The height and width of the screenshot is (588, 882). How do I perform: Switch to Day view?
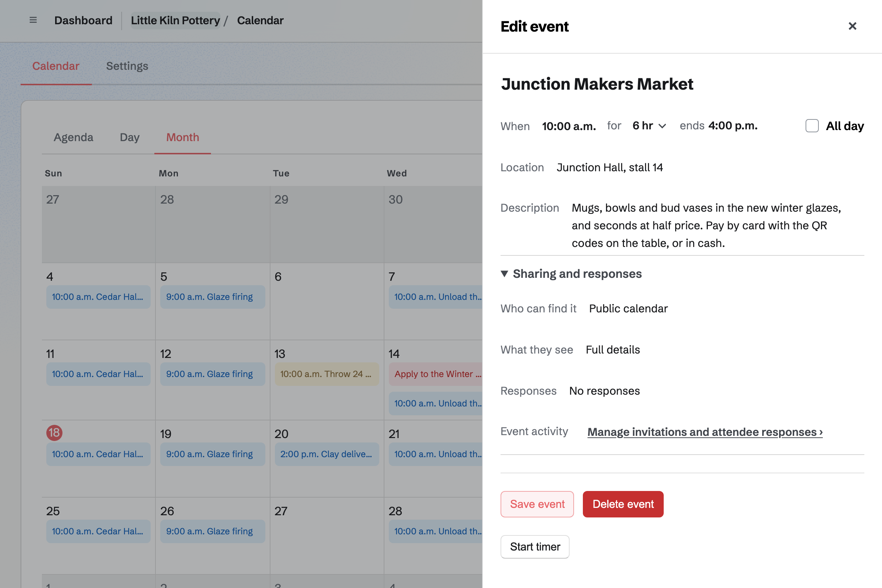tap(130, 137)
